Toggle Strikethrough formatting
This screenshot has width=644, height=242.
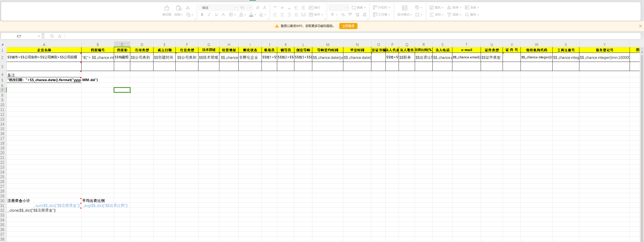223,15
